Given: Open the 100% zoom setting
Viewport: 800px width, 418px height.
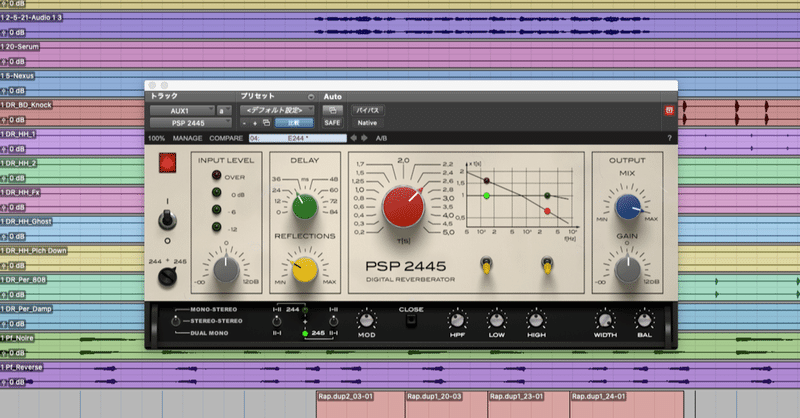Looking at the screenshot, I should point(156,138).
